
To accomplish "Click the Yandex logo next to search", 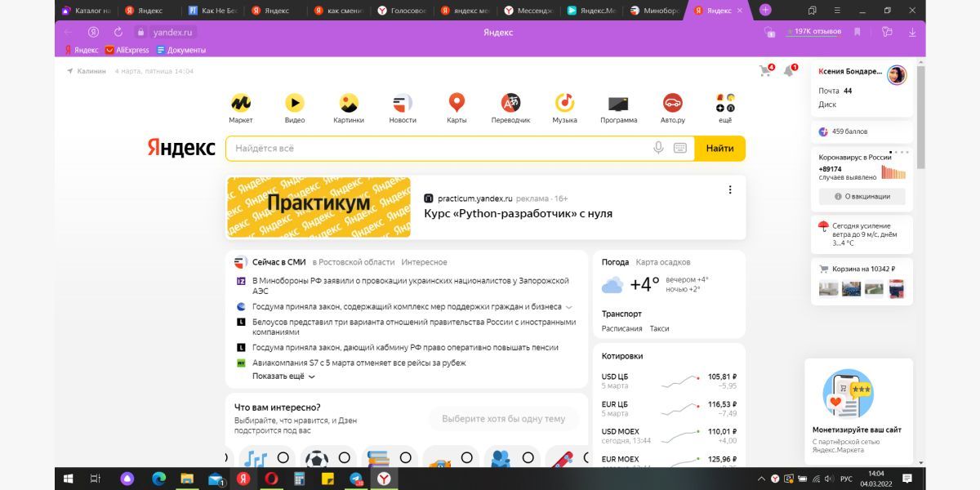I will click(181, 148).
